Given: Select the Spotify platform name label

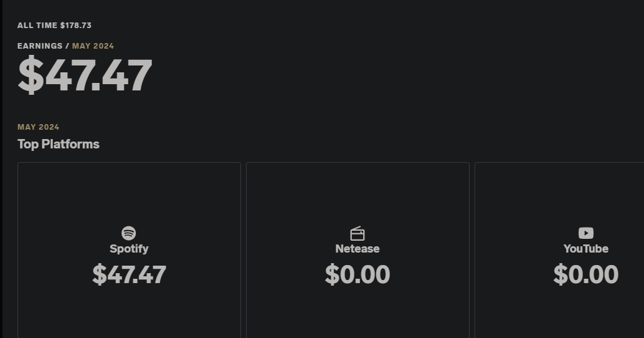Looking at the screenshot, I should [x=129, y=249].
